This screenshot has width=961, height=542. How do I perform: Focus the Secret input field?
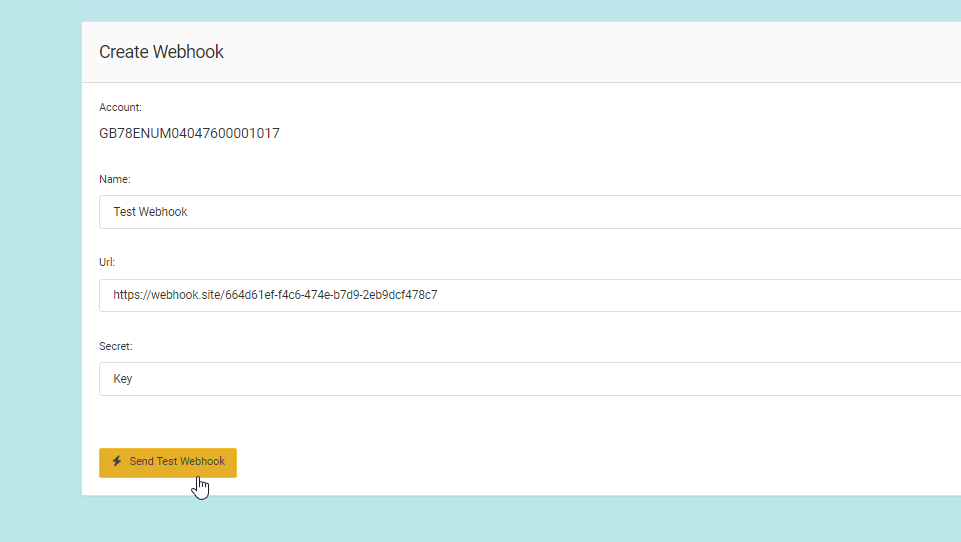pyautogui.click(x=530, y=379)
